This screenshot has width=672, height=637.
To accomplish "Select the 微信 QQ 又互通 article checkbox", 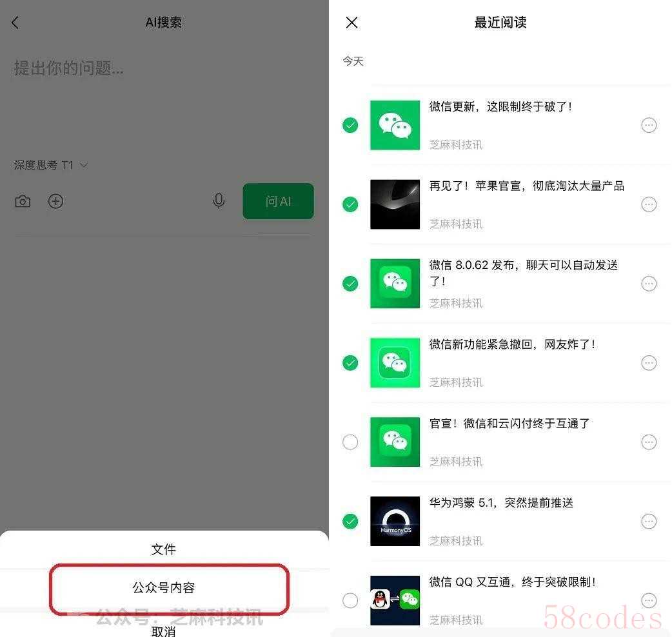I will (x=351, y=601).
